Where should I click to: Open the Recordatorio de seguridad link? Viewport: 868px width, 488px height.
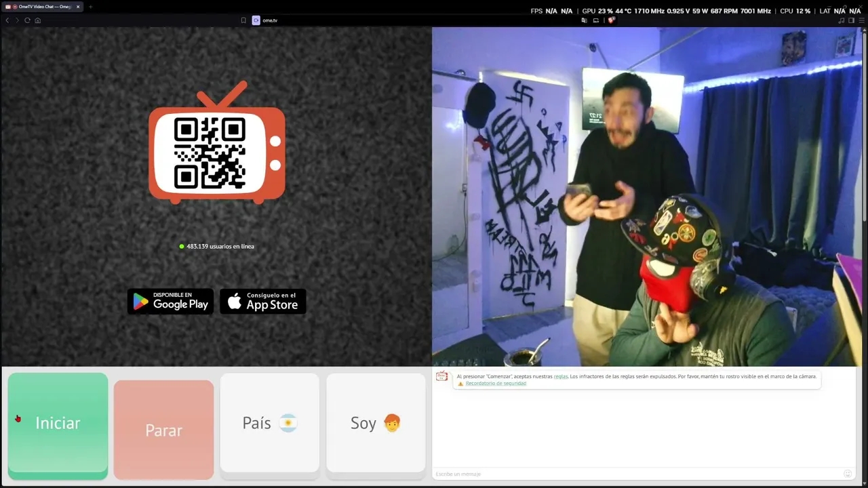[496, 384]
